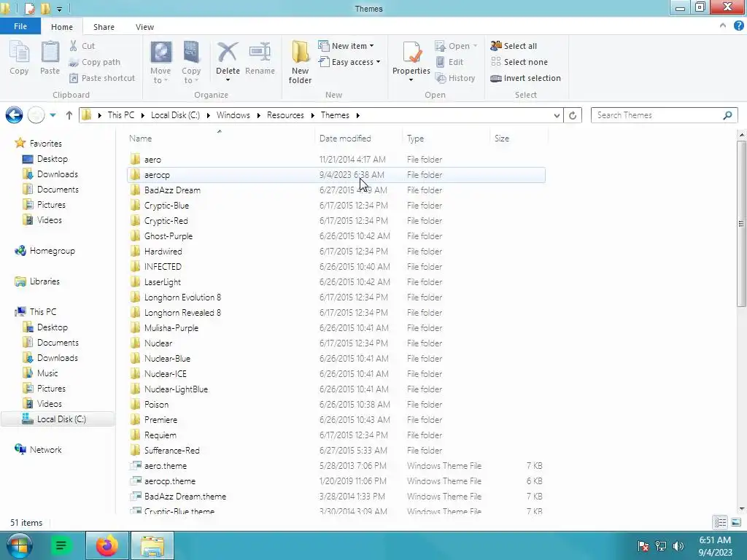Open the Help question mark icon
The width and height of the screenshot is (747, 560).
pyautogui.click(x=738, y=26)
